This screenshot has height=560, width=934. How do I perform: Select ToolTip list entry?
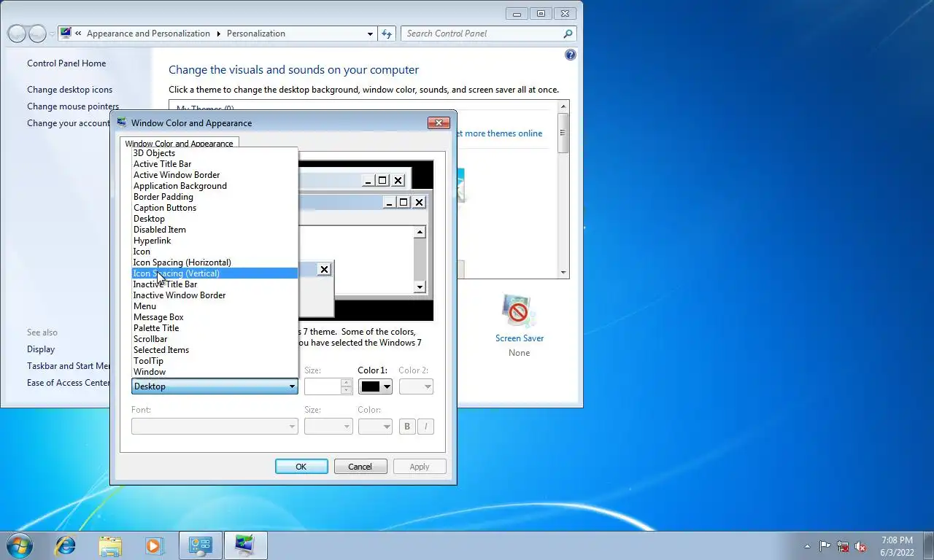[x=215, y=361]
